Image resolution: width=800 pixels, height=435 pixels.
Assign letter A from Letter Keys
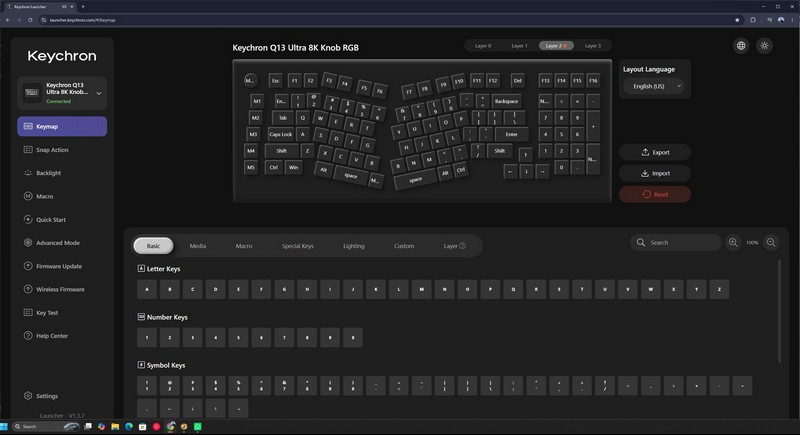(x=147, y=289)
